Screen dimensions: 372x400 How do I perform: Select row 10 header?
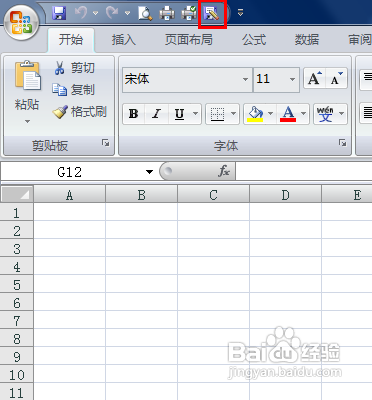tap(17, 374)
